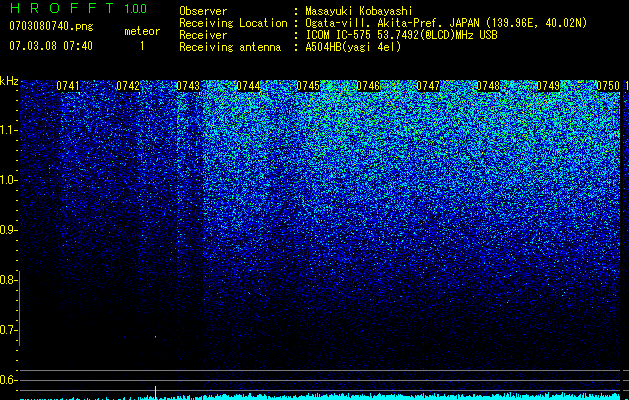Screen dimensions: 629x400
Task: Select the version number 1.0.0
Action: click(x=136, y=8)
